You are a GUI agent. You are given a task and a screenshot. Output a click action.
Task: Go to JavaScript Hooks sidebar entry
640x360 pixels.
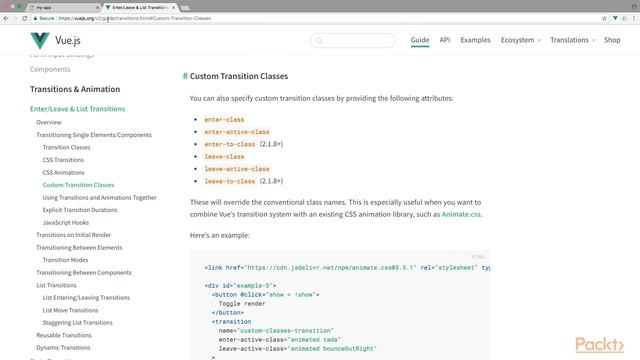coord(65,222)
